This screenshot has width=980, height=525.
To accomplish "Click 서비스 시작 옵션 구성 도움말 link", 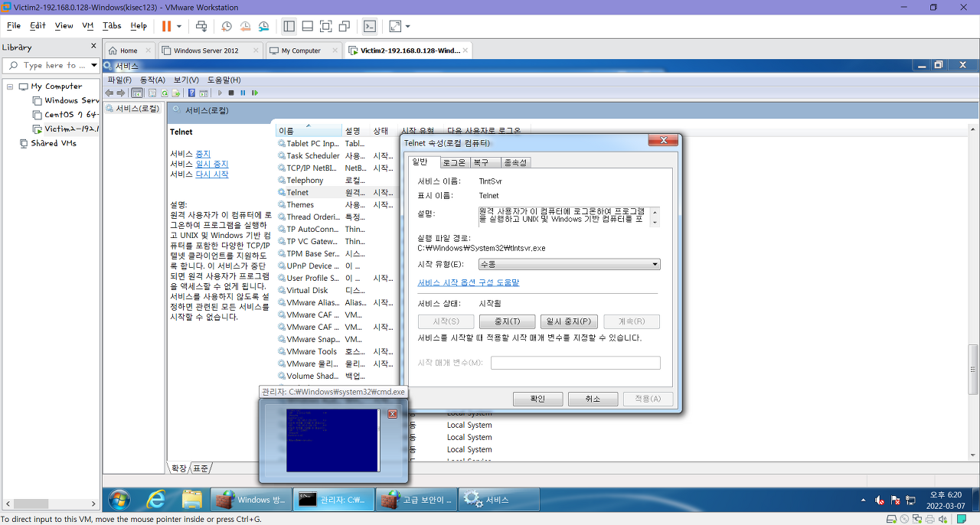I will (x=469, y=282).
